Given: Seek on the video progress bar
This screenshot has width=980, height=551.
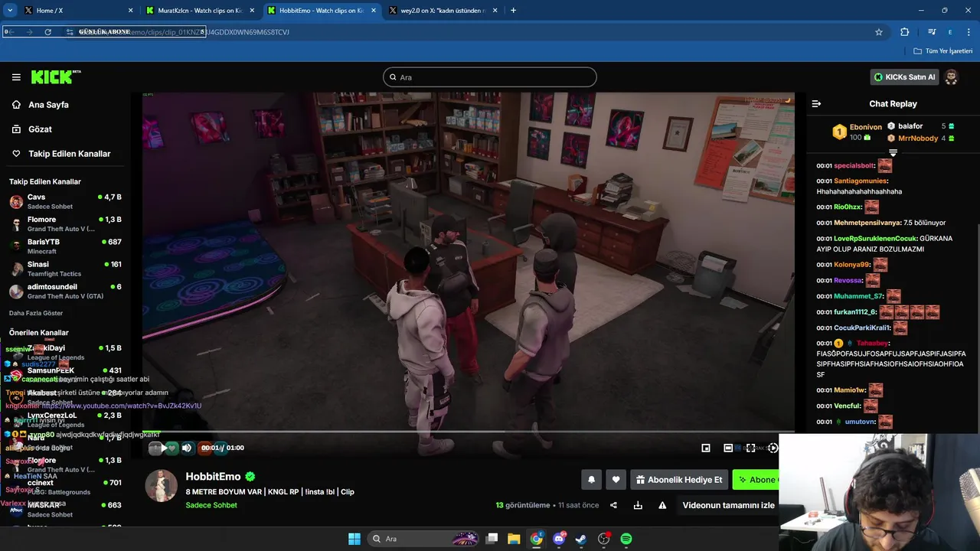Looking at the screenshot, I should 469,432.
